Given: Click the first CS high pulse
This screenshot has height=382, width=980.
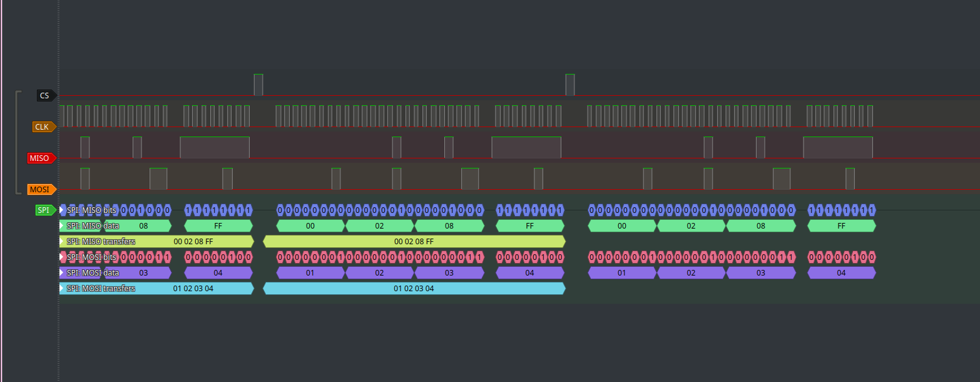Looking at the screenshot, I should coord(258,85).
